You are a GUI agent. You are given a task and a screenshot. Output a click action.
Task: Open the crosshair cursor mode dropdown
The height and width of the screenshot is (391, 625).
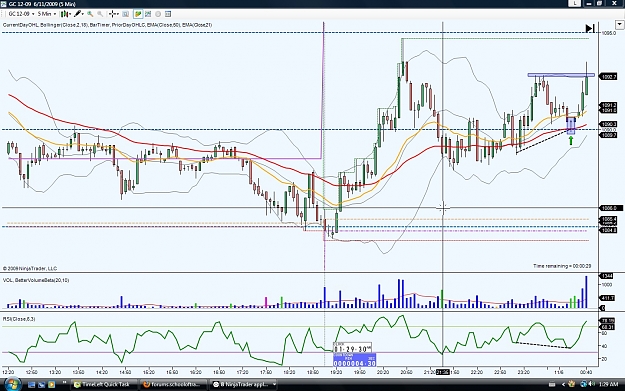(114, 14)
